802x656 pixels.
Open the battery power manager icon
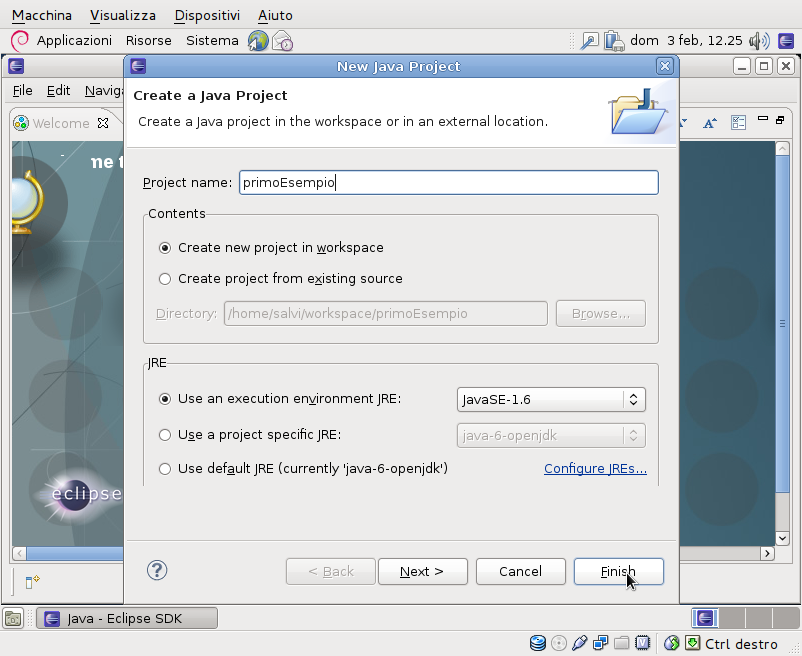click(x=614, y=41)
